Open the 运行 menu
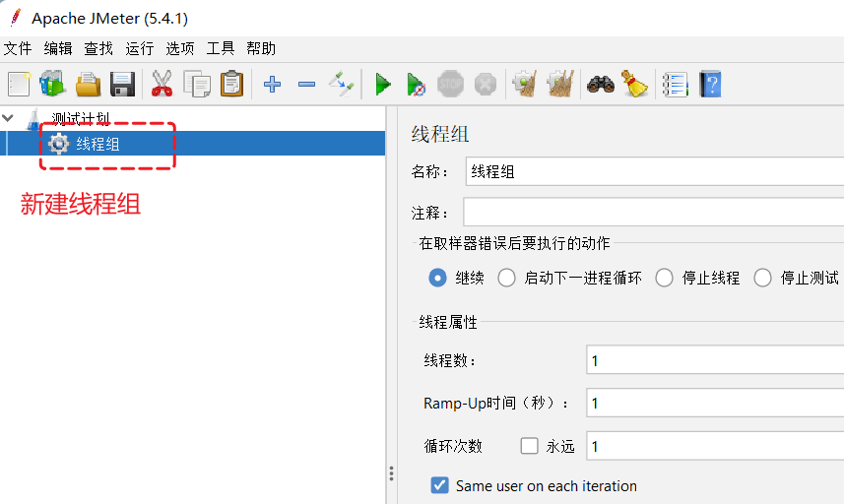The image size is (844, 504). tap(140, 48)
